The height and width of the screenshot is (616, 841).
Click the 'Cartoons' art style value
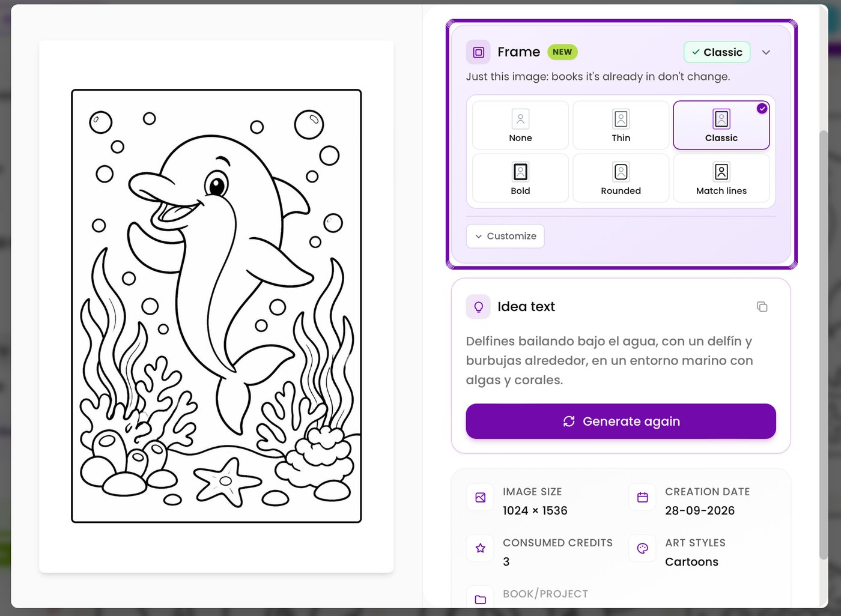(x=691, y=561)
